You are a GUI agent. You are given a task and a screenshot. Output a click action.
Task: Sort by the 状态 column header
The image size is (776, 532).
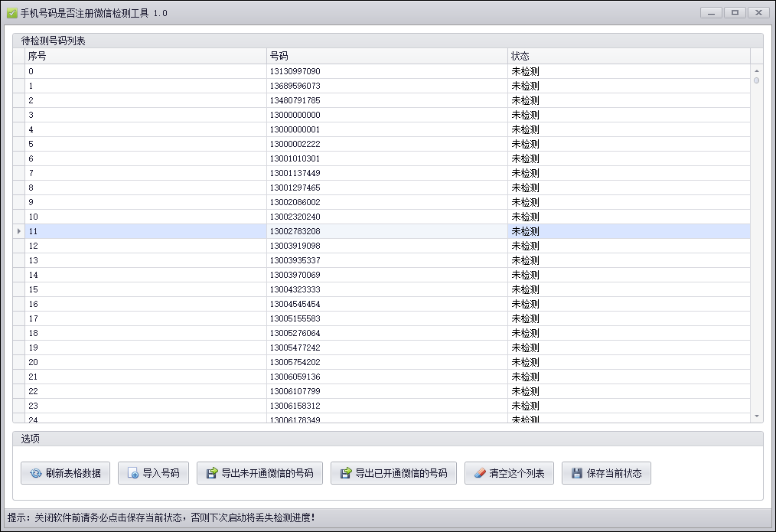[x=629, y=56]
